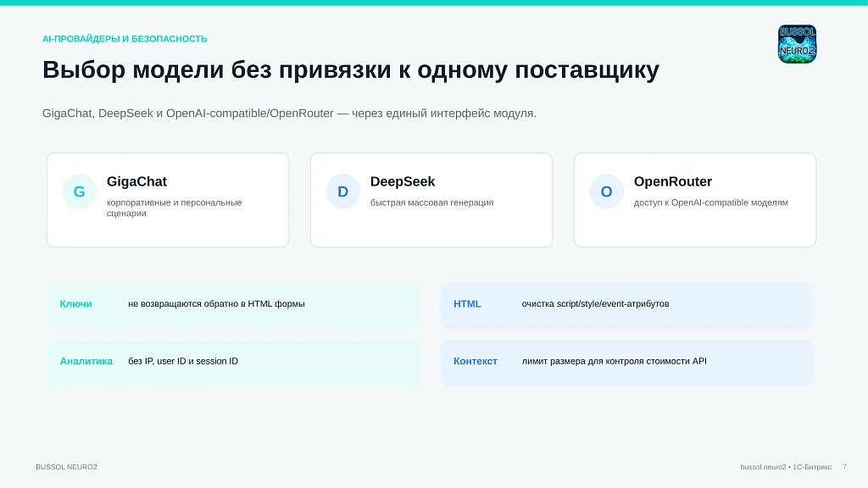Click the GigaChat G circle icon
Image resolution: width=868 pixels, height=488 pixels.
click(79, 191)
